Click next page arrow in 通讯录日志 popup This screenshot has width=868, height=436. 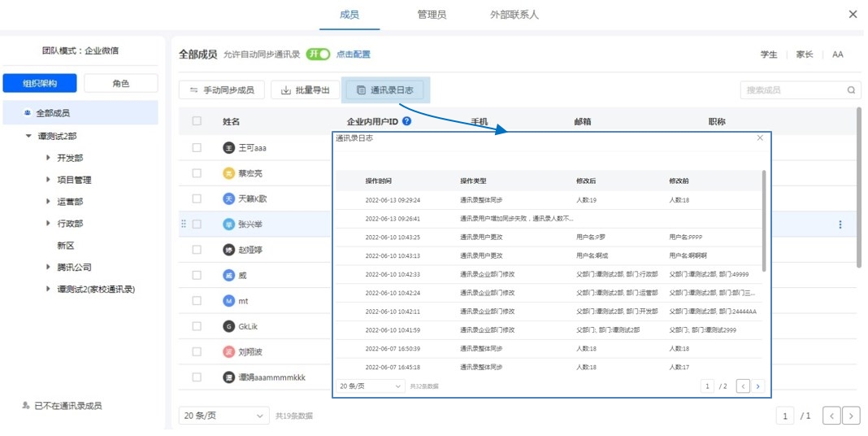point(757,386)
